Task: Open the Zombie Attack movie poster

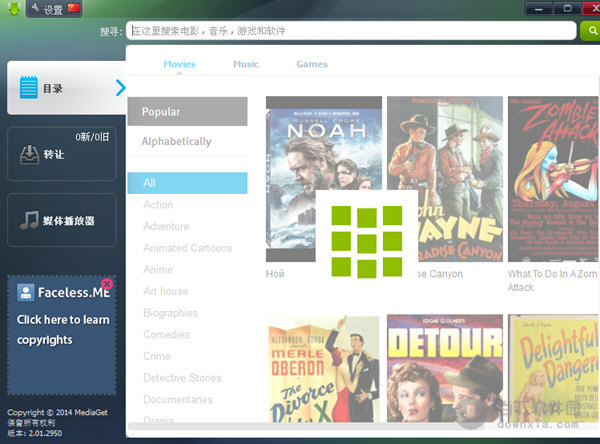Action: click(x=554, y=179)
